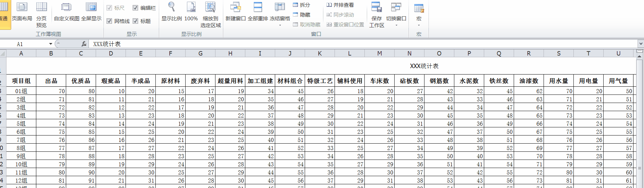Reset Window Position (重设窗口位置)
644x188 pixels.
pos(345,25)
